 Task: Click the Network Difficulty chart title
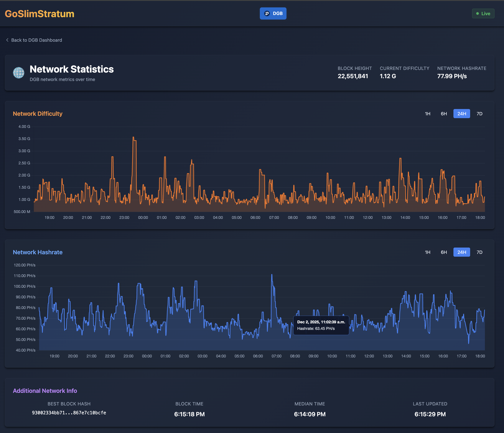pos(38,113)
